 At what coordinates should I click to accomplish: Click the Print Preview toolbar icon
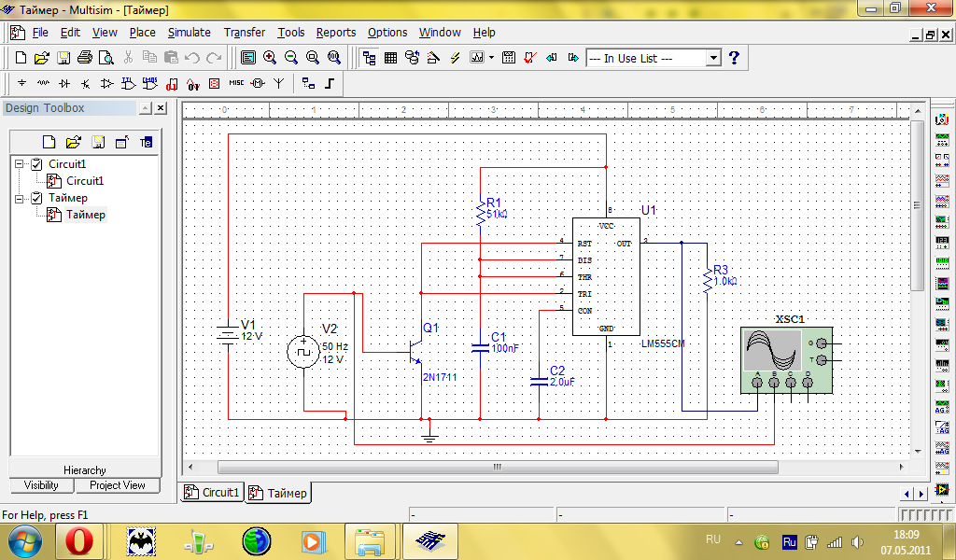tap(106, 58)
